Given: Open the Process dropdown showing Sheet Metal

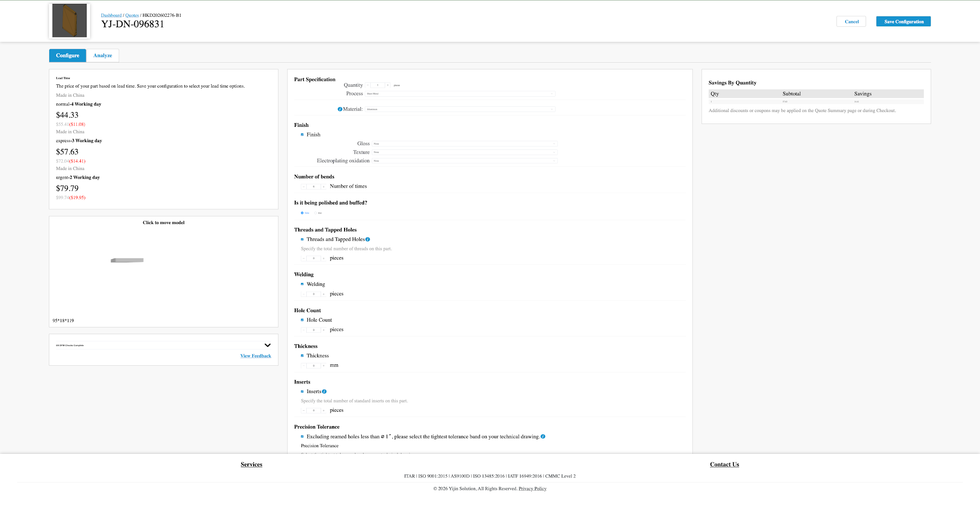Looking at the screenshot, I should (460, 93).
